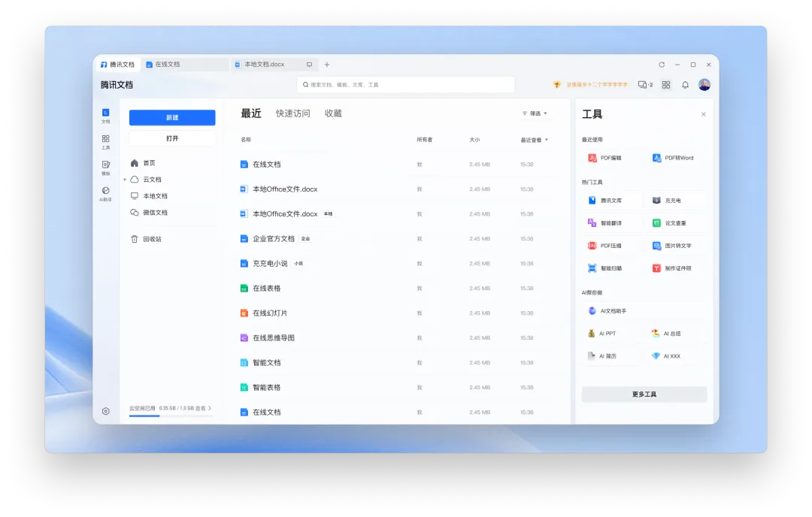The image size is (812, 517).
Task: Click the 更多工具 button
Action: (x=644, y=395)
